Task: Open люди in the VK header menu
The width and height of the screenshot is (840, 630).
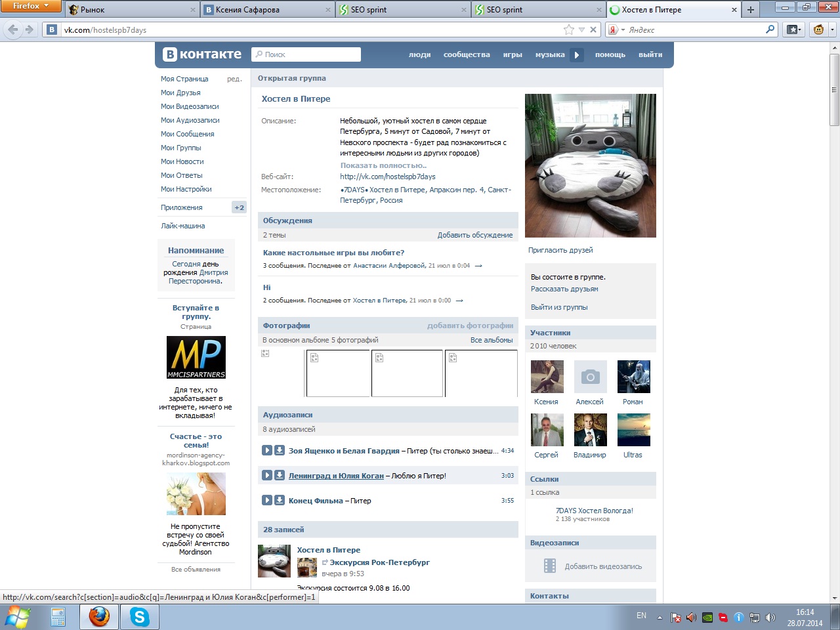Action: pos(419,55)
